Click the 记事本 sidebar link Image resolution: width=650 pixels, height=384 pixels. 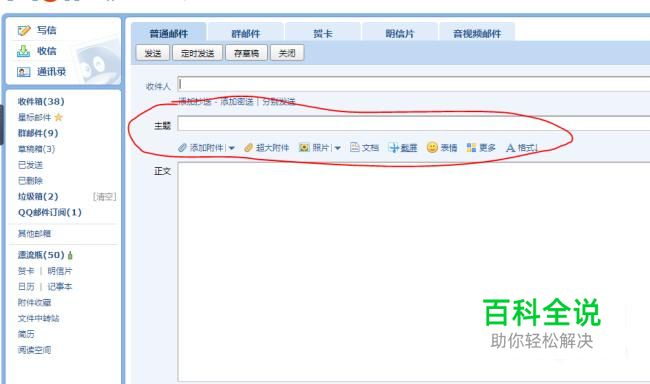pyautogui.click(x=60, y=287)
